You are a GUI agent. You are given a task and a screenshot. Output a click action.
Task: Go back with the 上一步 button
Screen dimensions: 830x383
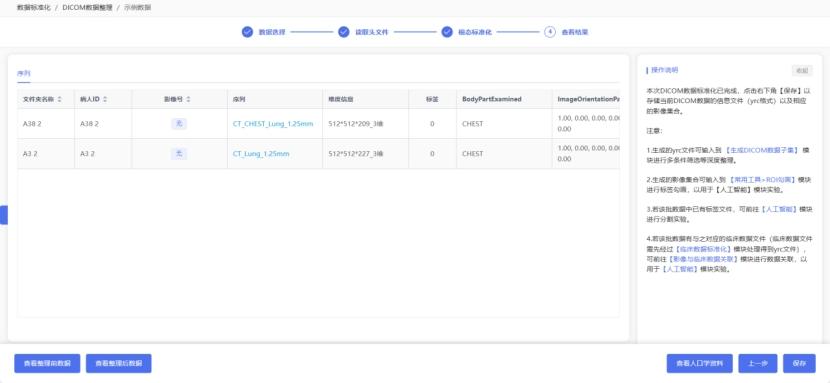757,363
